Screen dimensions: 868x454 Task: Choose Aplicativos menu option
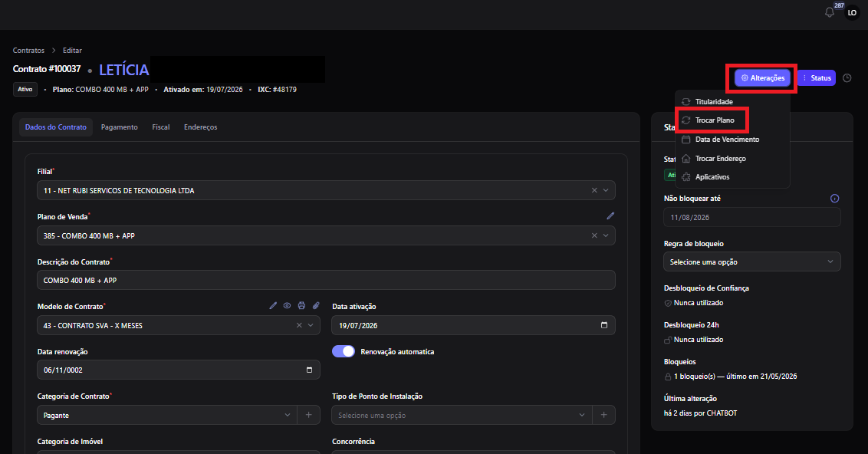(x=732, y=176)
